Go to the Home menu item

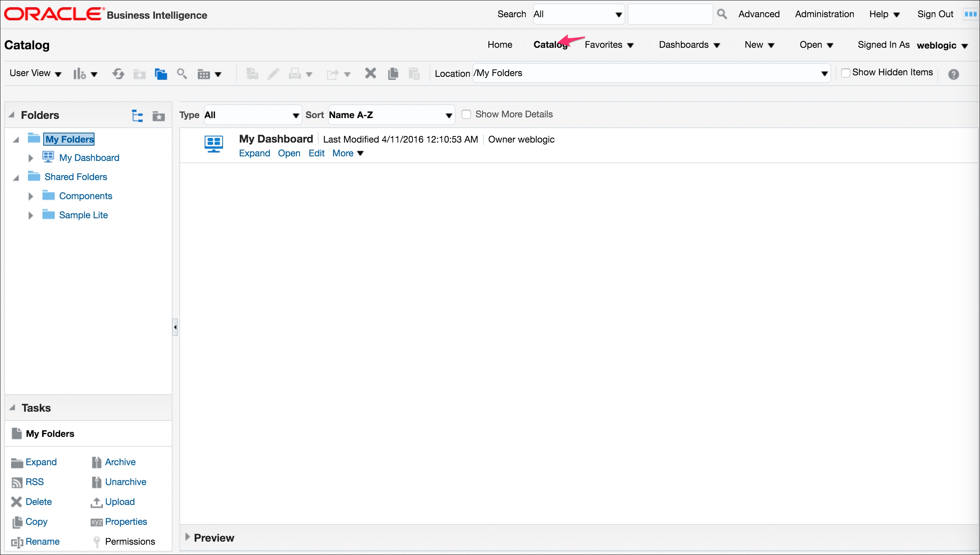coord(500,45)
